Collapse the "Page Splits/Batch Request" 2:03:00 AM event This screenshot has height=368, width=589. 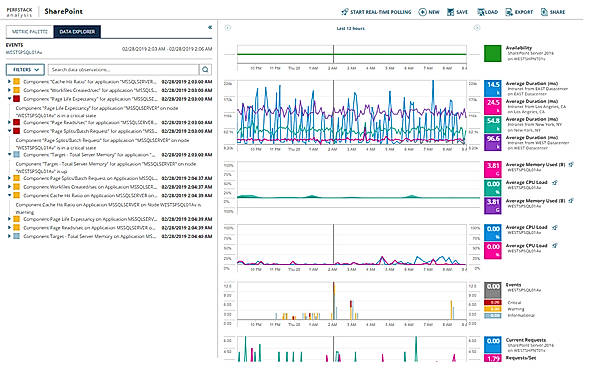click(9, 131)
